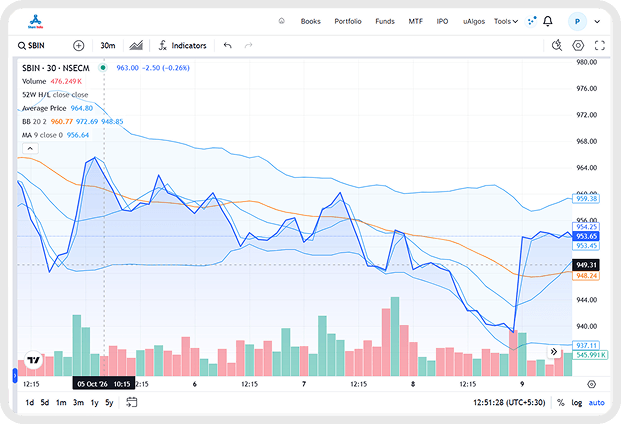Collapse the indicator legend with caret
This screenshot has height=424, width=621.
(x=30, y=148)
